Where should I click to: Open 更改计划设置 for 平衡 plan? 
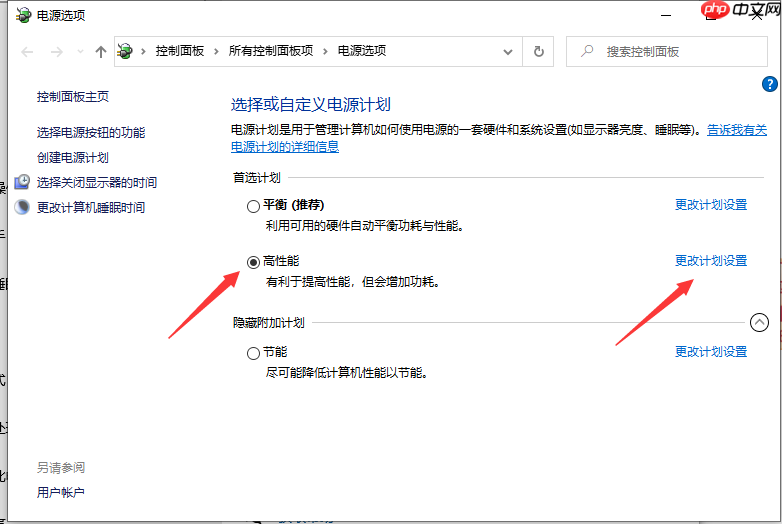[x=711, y=205]
